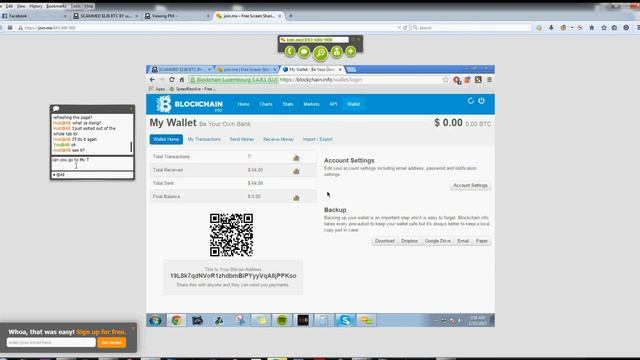Reload the blockchain.info page in shared Chrome
The image size is (640, 360).
click(x=172, y=80)
